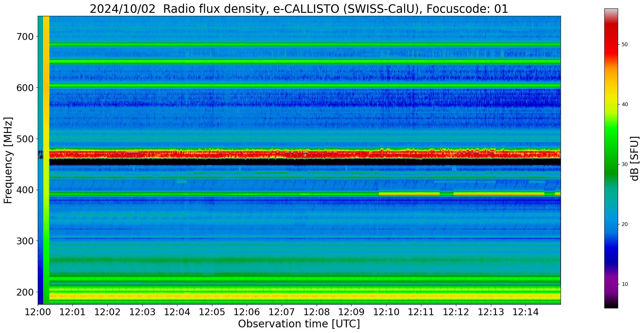Image resolution: width=644 pixels, height=333 pixels.
Task: Click the 12:04 time tick label
Action: click(177, 312)
